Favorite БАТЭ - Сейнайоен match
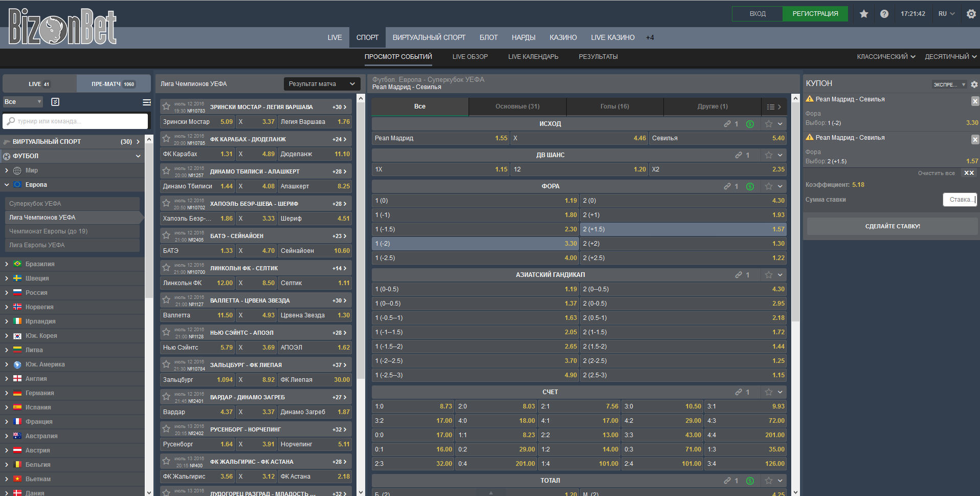980x496 pixels. tap(166, 235)
